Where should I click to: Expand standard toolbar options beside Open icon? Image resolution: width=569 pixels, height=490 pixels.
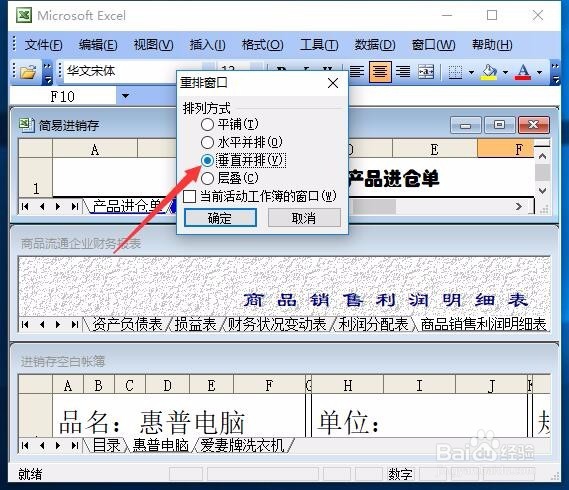[x=48, y=72]
